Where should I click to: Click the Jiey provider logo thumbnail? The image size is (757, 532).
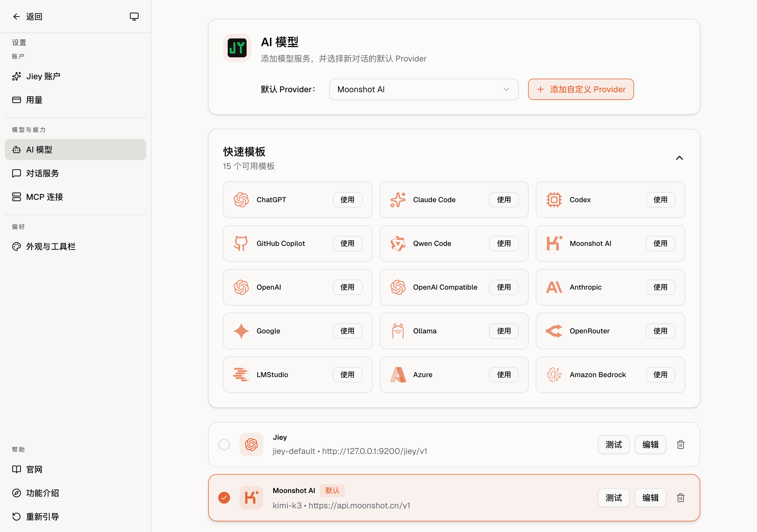click(x=251, y=445)
